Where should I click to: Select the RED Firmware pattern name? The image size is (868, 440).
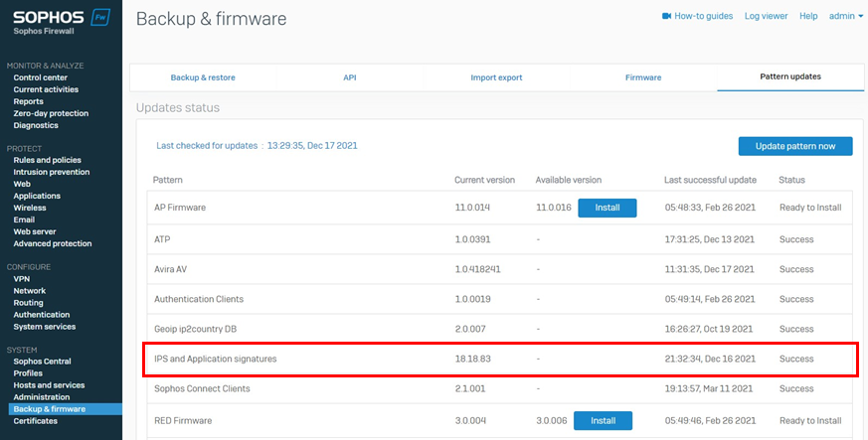(x=183, y=421)
